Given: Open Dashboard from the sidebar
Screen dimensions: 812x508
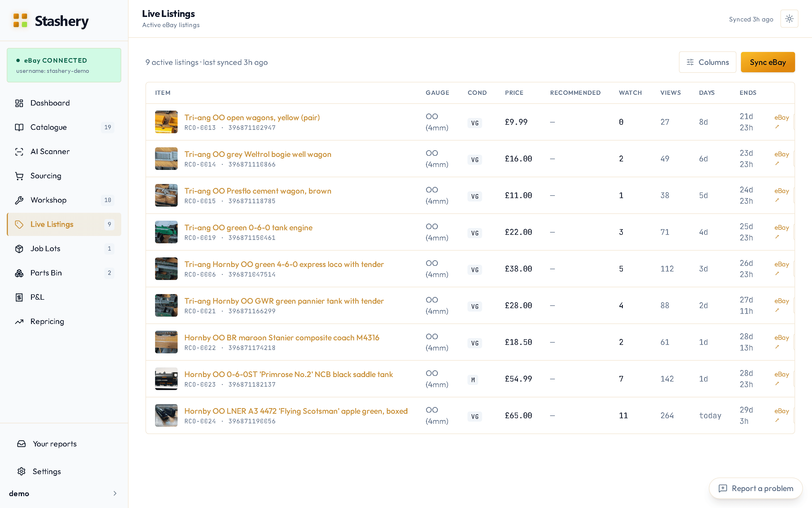Looking at the screenshot, I should coord(64,103).
